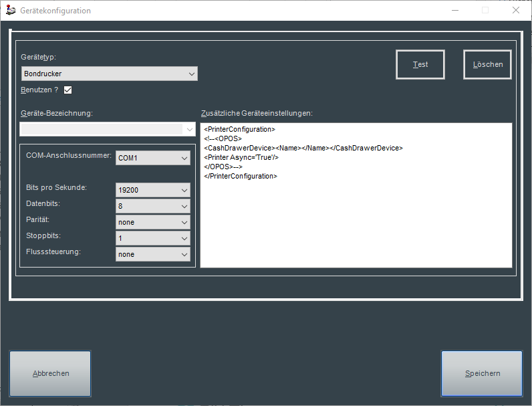
Task: Click the Löschen button
Action: pos(487,64)
